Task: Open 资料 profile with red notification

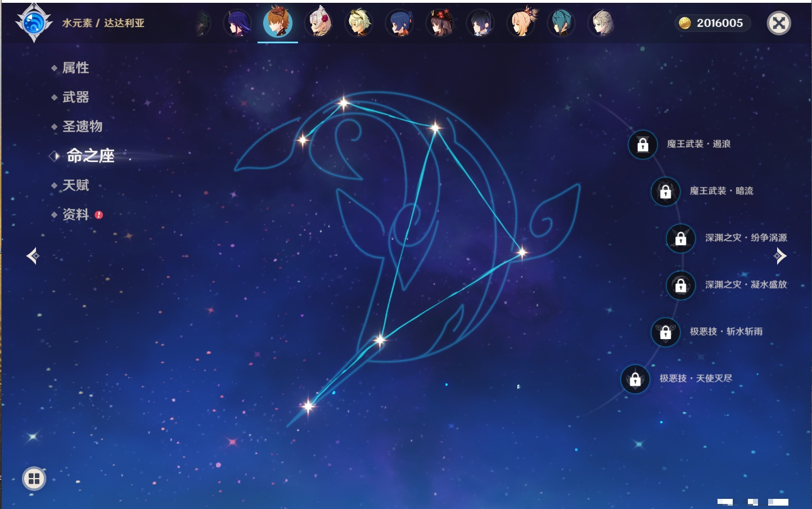Action: coord(75,214)
